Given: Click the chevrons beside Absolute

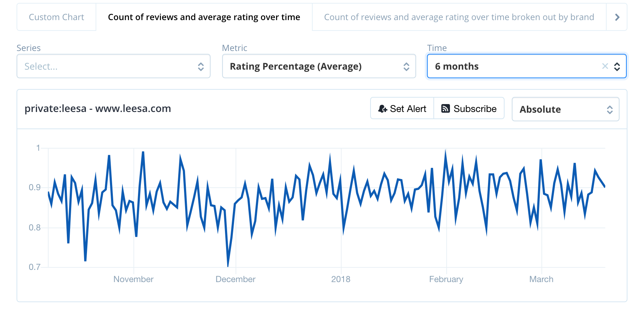Looking at the screenshot, I should point(610,109).
